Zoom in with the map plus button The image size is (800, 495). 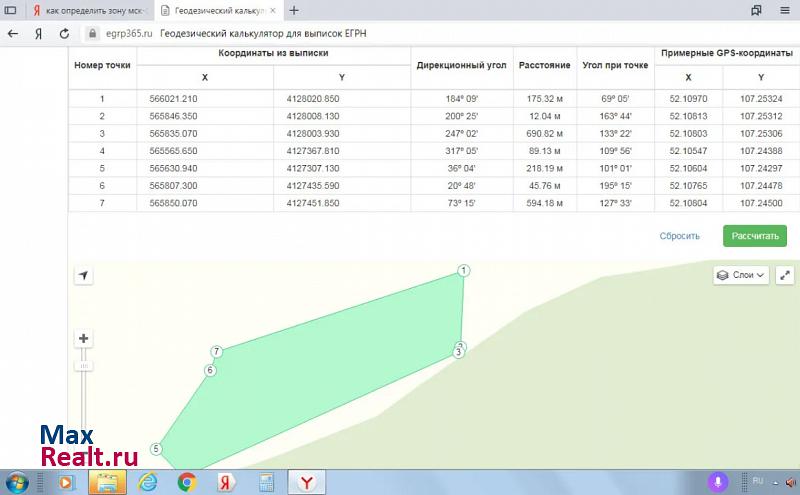(84, 339)
